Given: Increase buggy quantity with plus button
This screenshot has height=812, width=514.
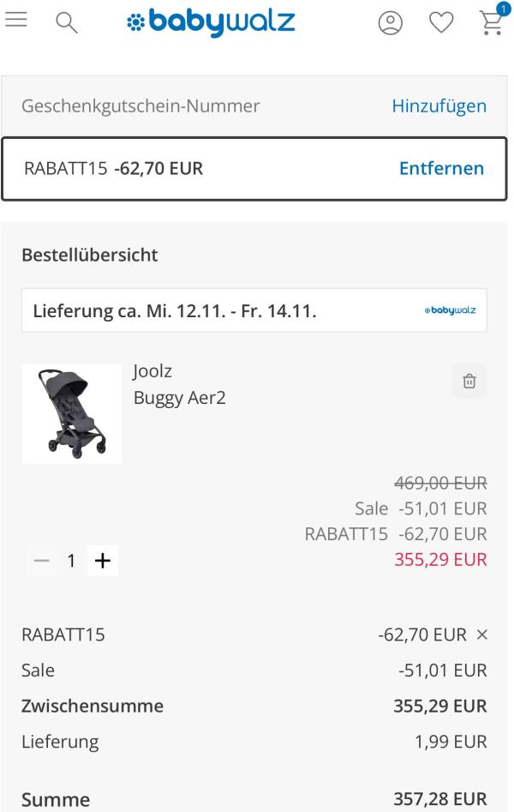Looking at the screenshot, I should point(103,561).
